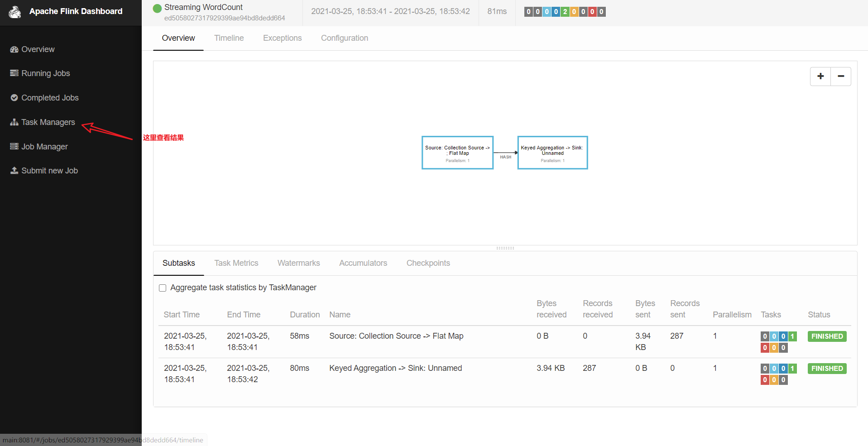Click Apache Flink Dashboard title

(76, 11)
